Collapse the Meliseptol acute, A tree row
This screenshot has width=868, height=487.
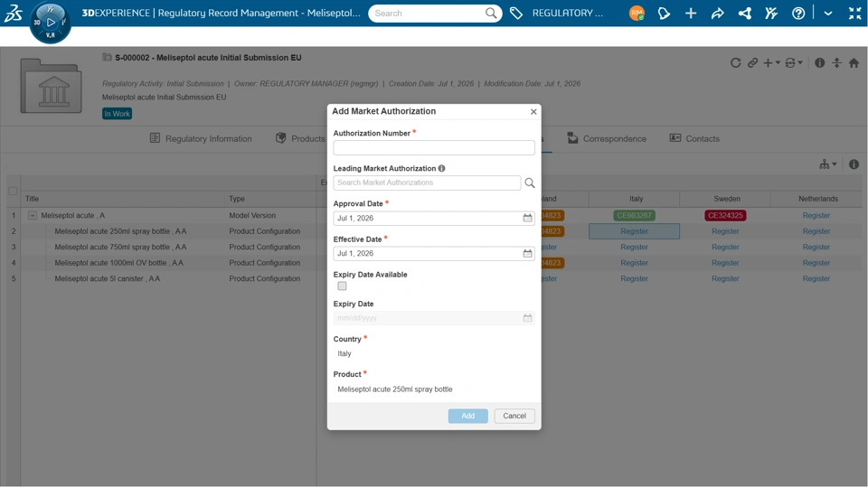33,215
